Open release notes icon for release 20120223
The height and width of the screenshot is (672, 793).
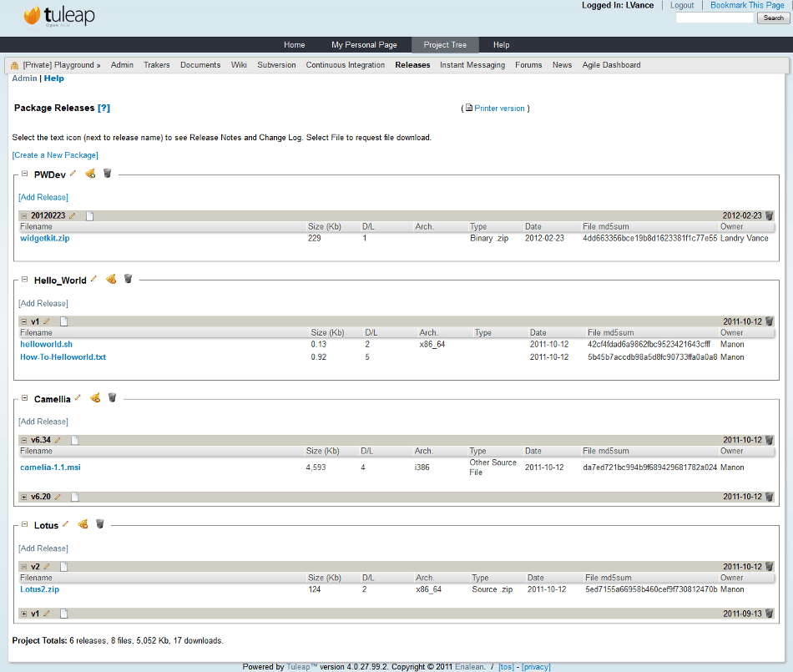[89, 215]
